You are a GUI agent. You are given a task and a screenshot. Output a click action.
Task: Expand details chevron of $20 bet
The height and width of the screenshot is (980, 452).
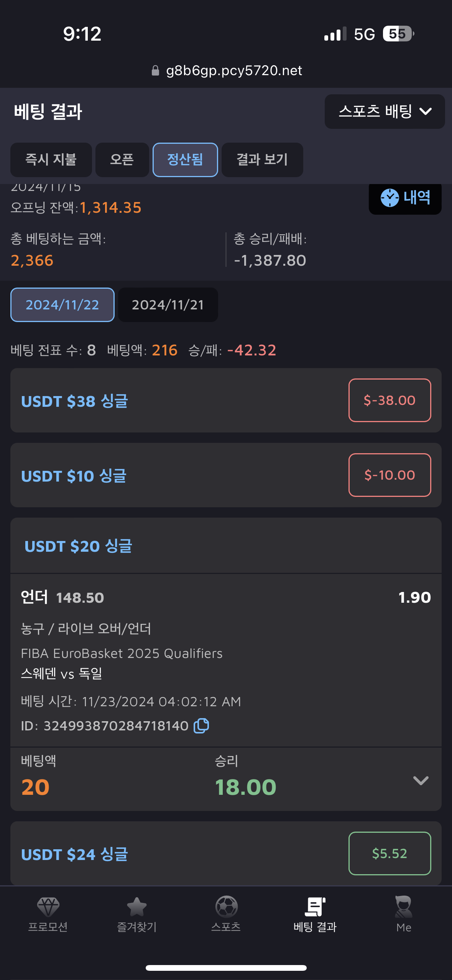click(421, 780)
